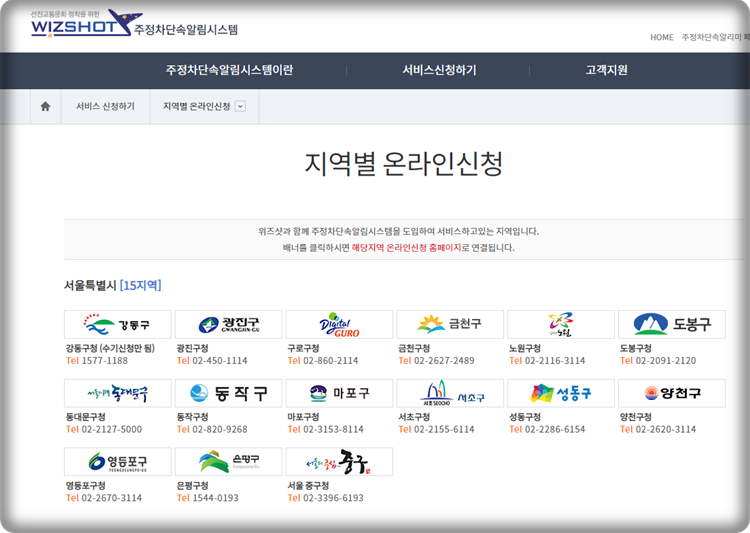Open the 서비스신청하기 menu
750x533 pixels.
[439, 70]
